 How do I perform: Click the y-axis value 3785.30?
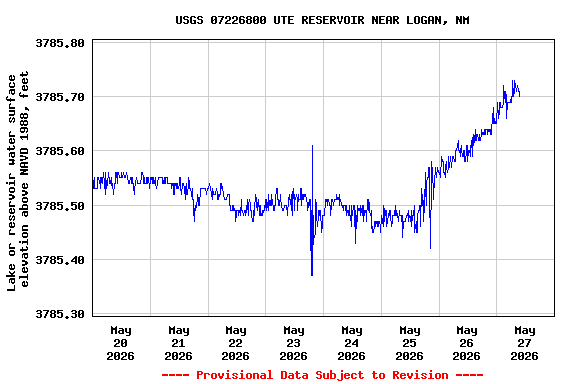60,314
